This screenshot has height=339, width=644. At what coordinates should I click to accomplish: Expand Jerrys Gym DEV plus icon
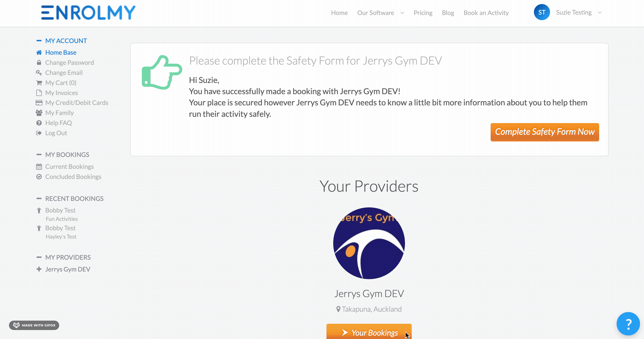[39, 269]
